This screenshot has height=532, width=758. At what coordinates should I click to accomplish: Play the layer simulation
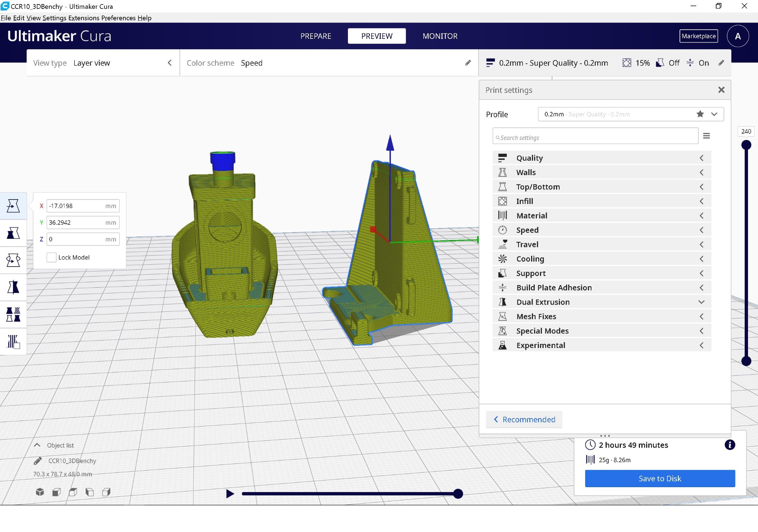230,493
